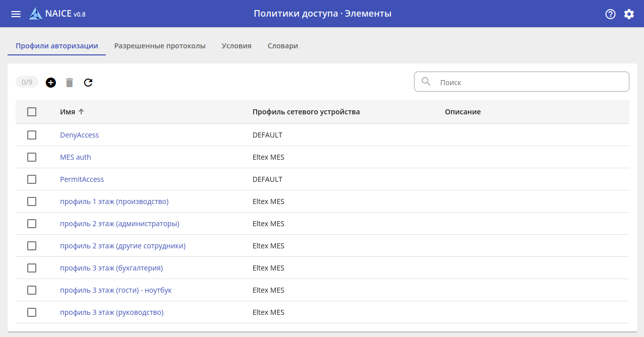This screenshot has height=337, width=644.
Task: Click the Профиль сетевого устройства column header
Action: click(x=306, y=112)
